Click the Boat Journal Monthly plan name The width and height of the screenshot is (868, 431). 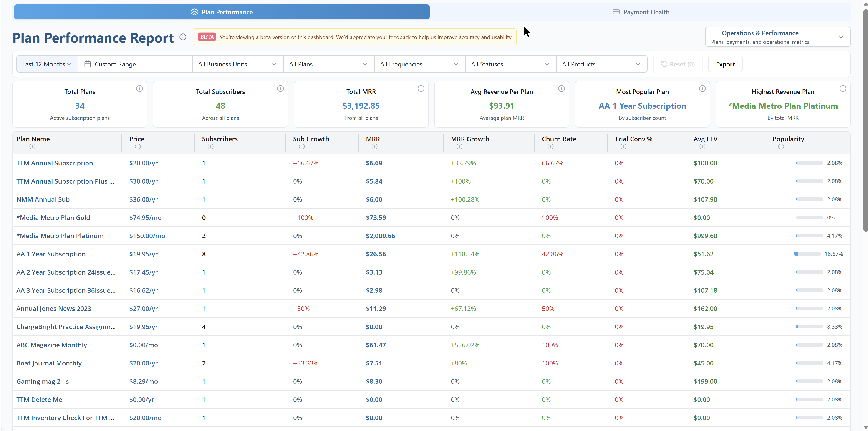(x=49, y=363)
